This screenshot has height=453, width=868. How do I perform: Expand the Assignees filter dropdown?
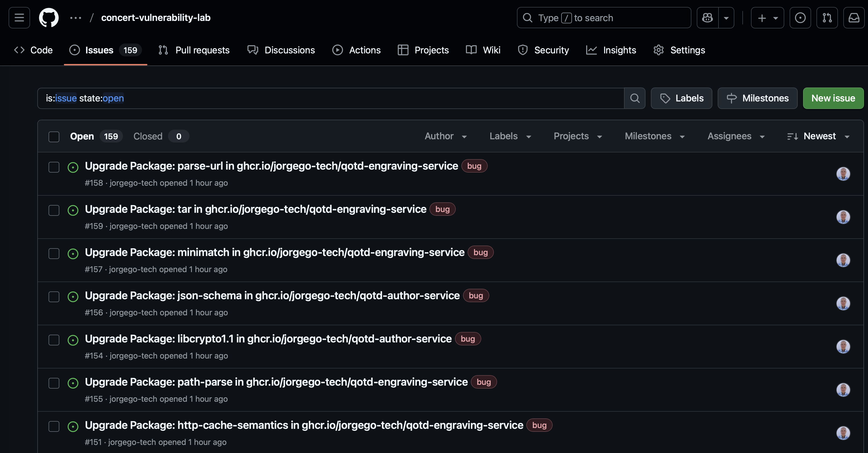[736, 136]
